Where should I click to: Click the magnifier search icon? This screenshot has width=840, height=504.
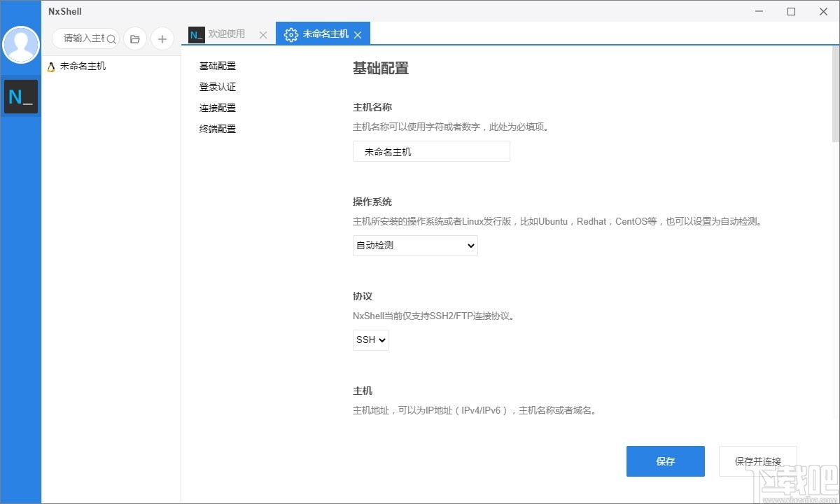tap(111, 38)
